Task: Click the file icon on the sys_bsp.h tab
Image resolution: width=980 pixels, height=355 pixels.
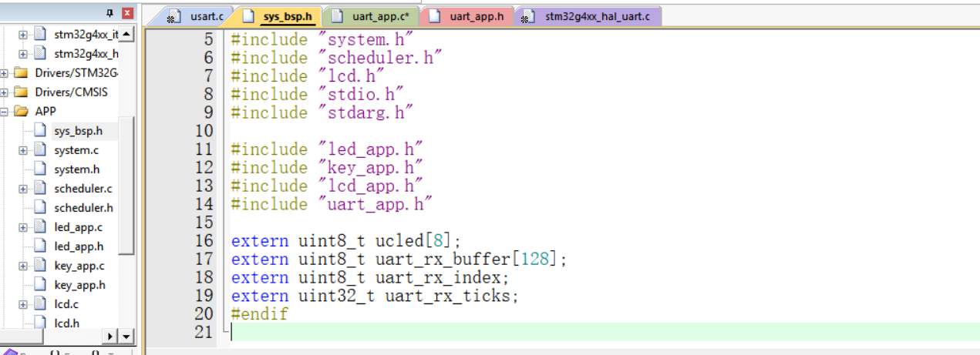Action: [248, 16]
